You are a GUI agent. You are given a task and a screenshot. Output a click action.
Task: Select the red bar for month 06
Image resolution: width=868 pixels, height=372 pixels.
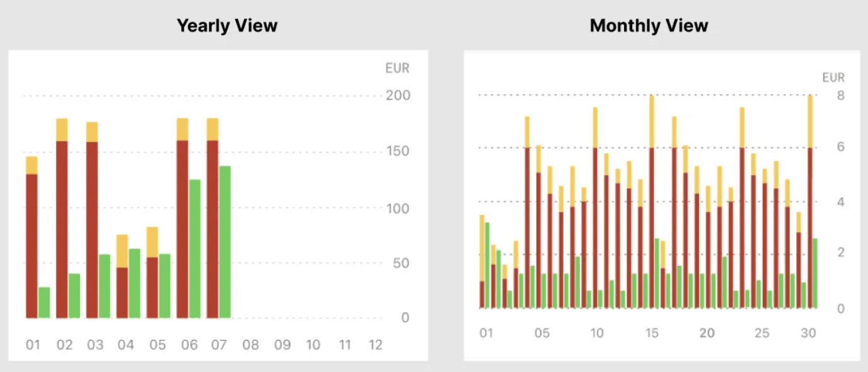(x=182, y=229)
